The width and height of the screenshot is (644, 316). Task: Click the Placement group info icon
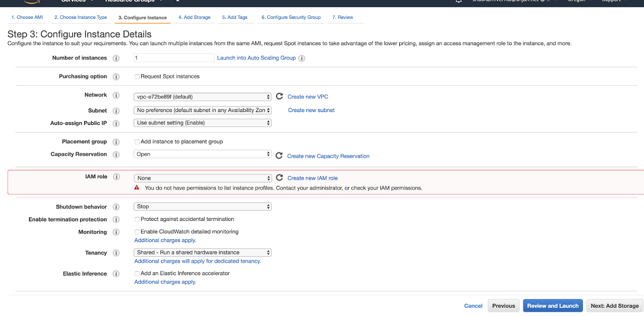point(116,142)
